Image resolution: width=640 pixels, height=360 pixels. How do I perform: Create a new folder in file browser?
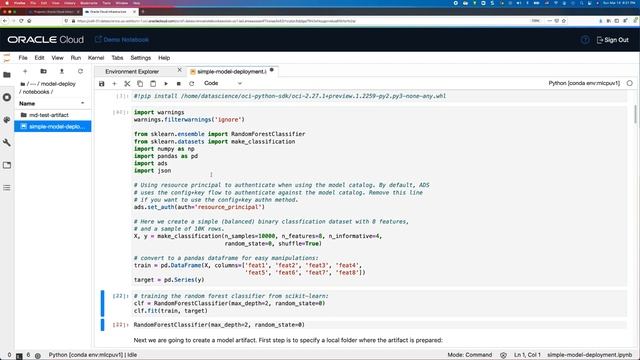pyautogui.click(x=43, y=71)
